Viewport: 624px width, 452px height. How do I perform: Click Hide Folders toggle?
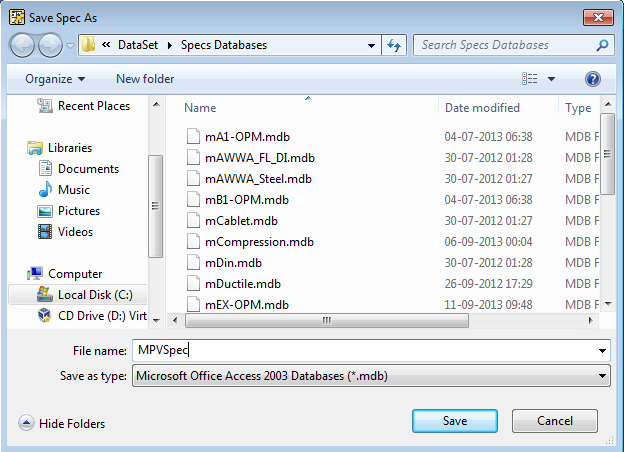[62, 423]
